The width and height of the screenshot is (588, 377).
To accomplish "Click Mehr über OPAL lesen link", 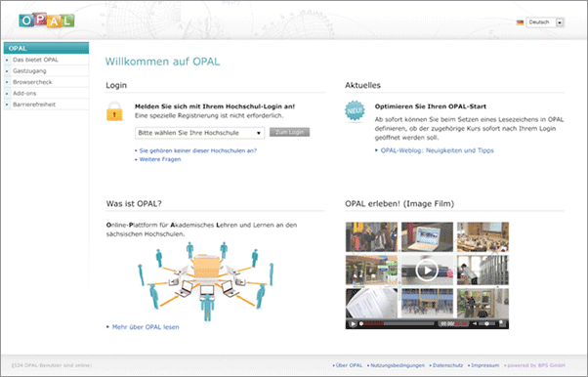I will pos(146,327).
